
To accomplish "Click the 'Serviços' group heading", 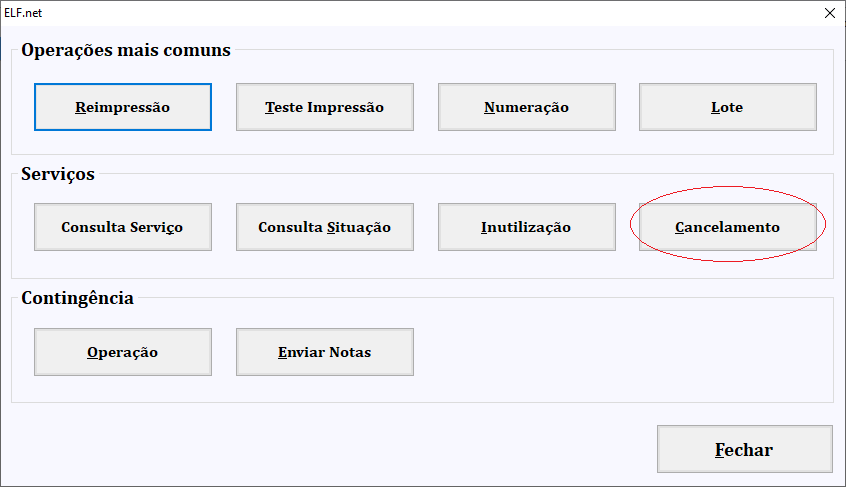I will pos(58,174).
